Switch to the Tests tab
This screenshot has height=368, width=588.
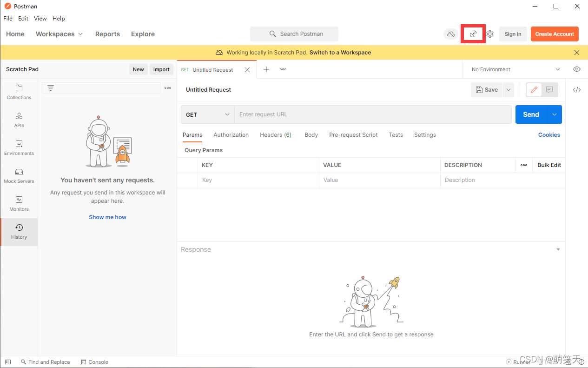pos(396,135)
